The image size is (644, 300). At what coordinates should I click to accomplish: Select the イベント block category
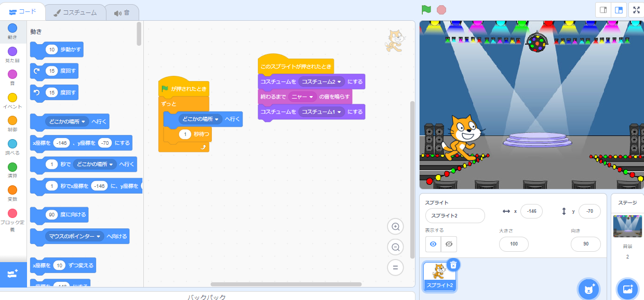12,101
